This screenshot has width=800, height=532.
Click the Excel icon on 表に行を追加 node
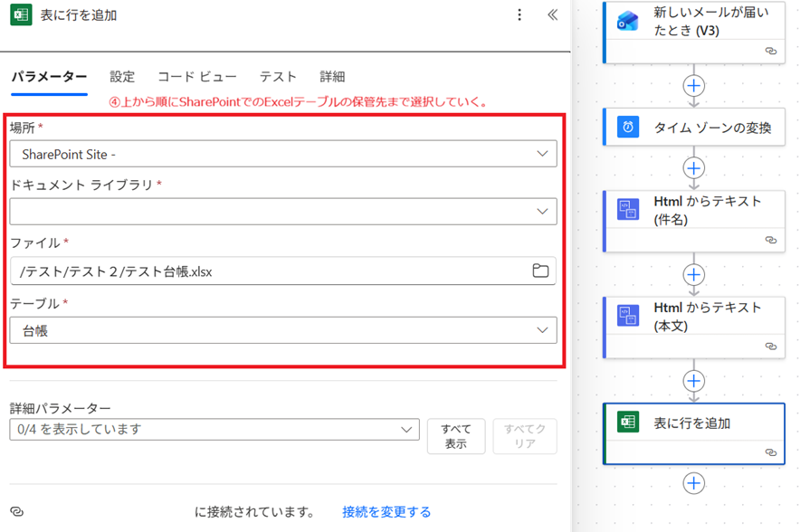[628, 423]
